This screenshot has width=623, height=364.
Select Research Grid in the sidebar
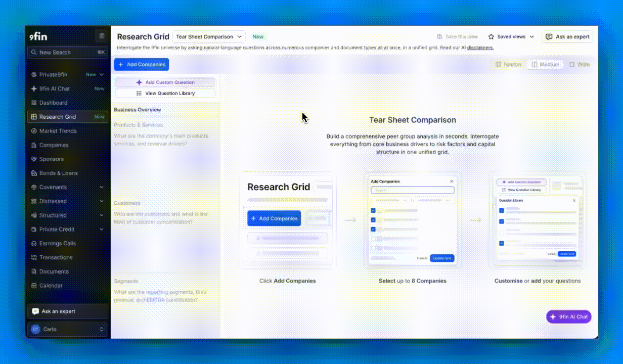coord(68,117)
